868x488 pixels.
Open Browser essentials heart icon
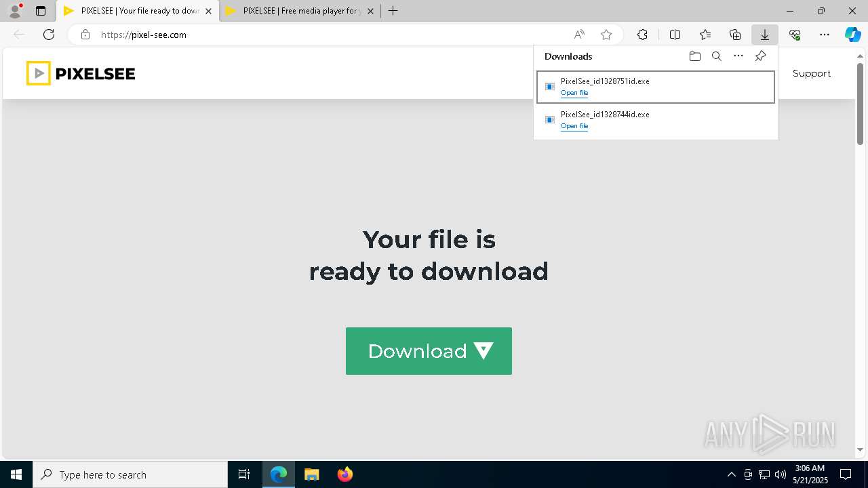click(x=795, y=35)
